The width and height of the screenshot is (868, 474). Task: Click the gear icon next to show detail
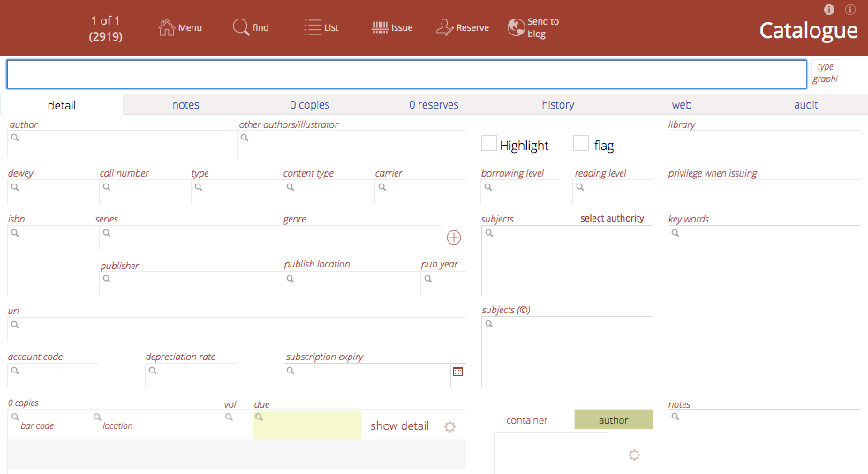pos(449,426)
